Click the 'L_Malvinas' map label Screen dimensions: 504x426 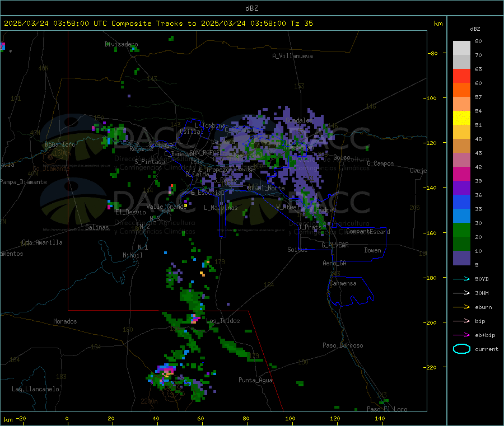tap(221, 208)
